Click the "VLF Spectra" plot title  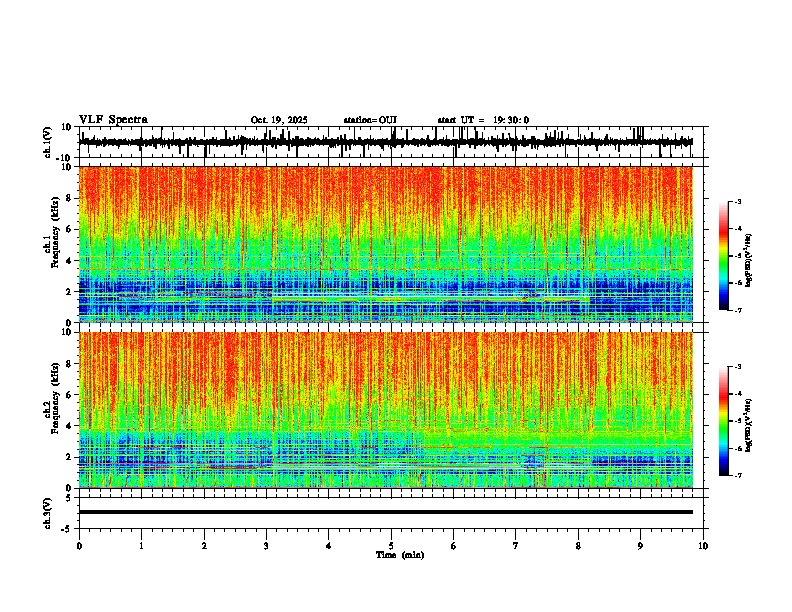click(x=113, y=120)
